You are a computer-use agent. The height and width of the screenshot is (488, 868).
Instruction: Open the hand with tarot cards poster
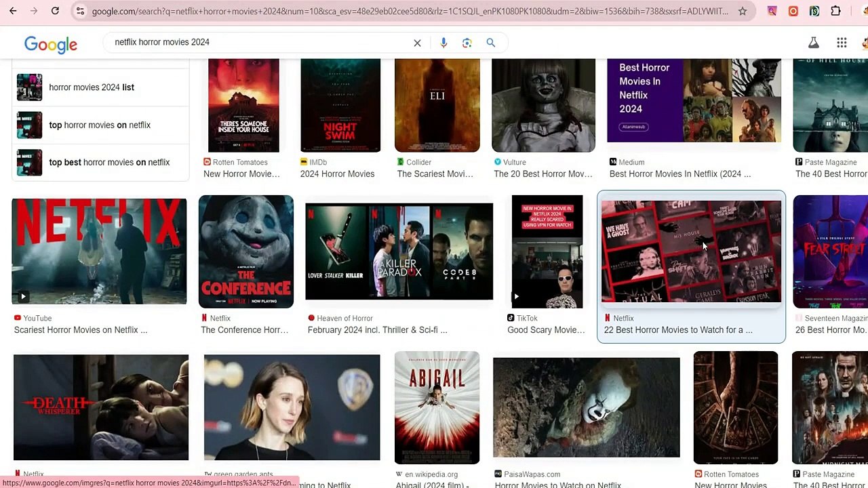[736, 407]
